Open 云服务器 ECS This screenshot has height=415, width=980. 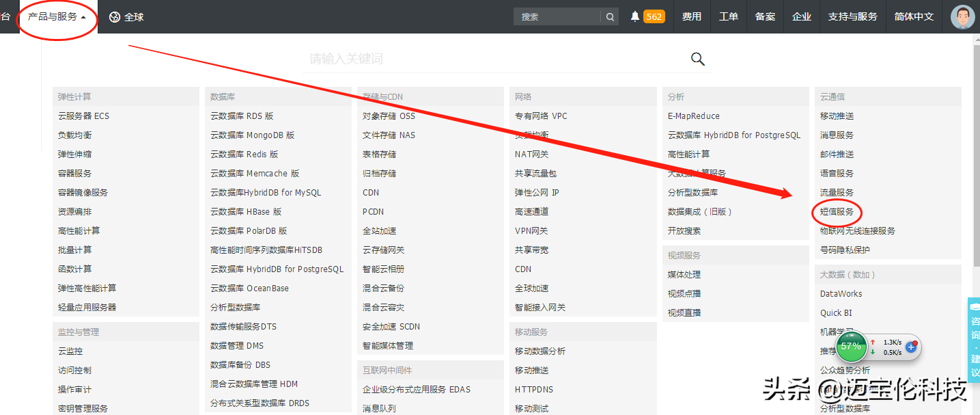[83, 116]
